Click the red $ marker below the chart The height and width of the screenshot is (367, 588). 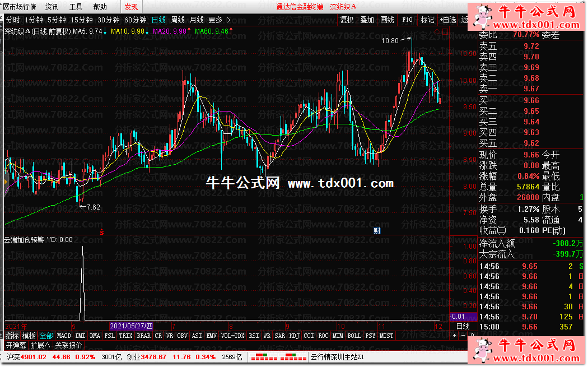[101, 230]
